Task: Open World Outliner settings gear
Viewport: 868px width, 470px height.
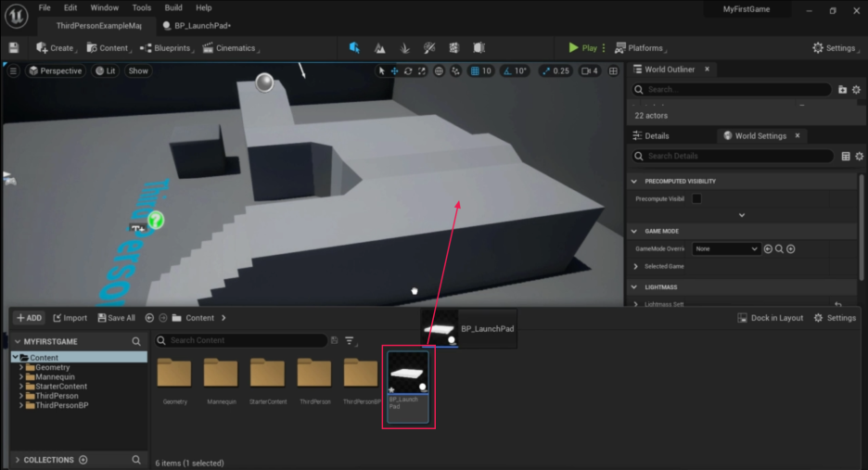Action: pyautogui.click(x=856, y=90)
